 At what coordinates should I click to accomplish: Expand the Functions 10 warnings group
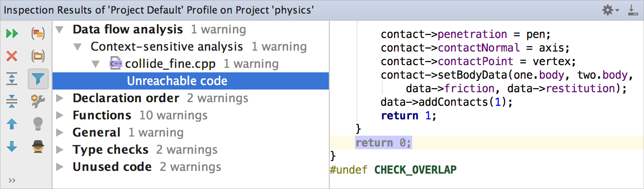click(59, 116)
